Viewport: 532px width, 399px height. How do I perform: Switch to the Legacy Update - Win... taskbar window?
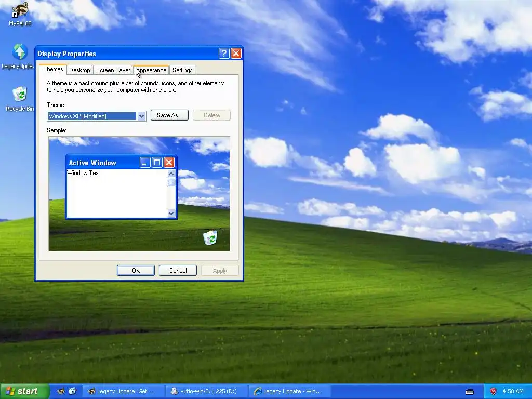coord(290,391)
